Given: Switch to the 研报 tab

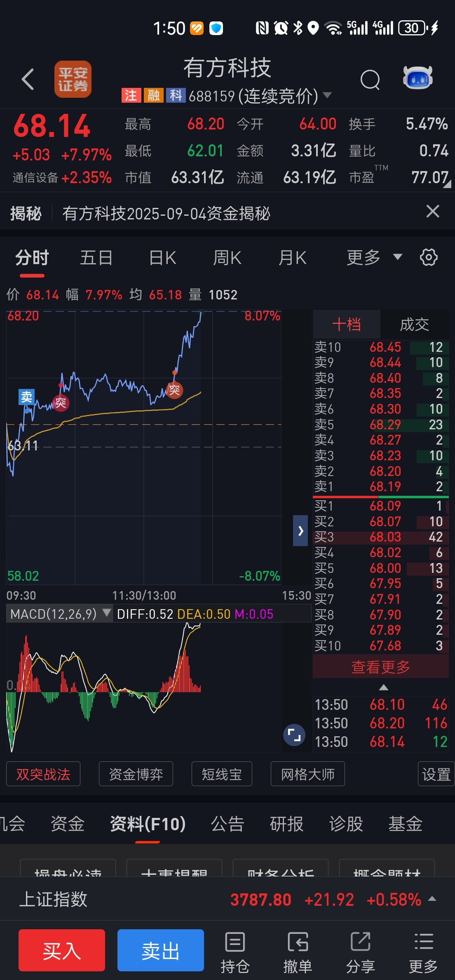Looking at the screenshot, I should pyautogui.click(x=287, y=824).
